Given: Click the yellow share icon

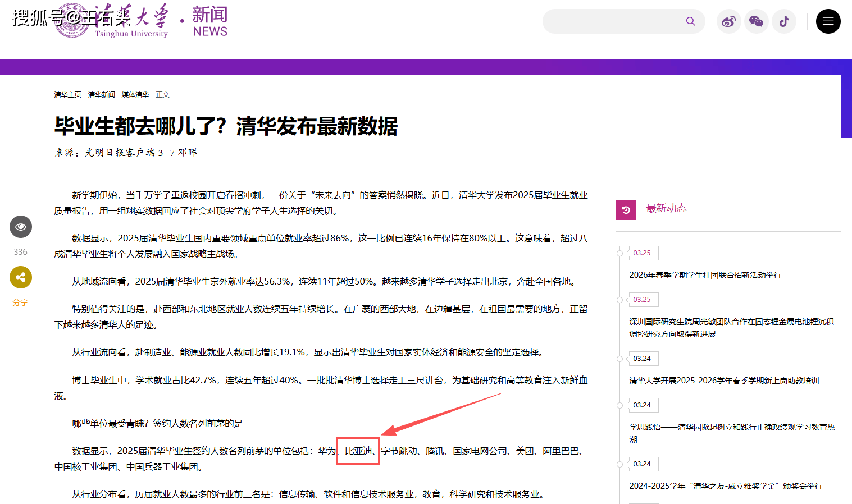Looking at the screenshot, I should tap(21, 277).
